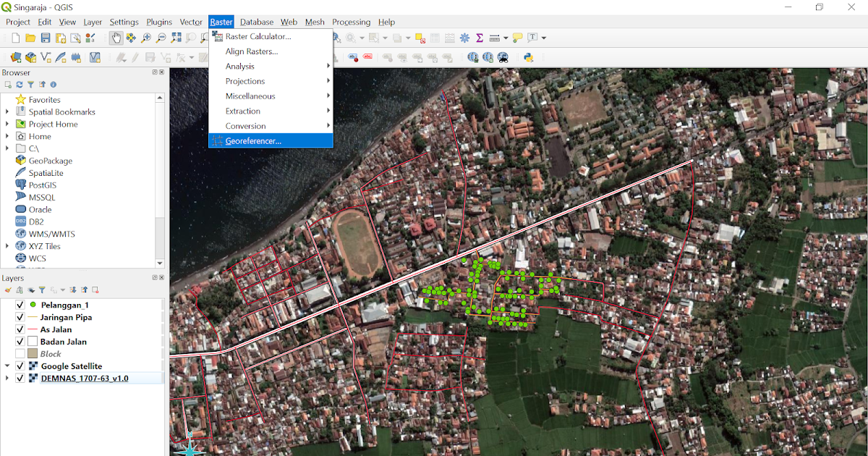The image size is (868, 456).
Task: Expand the Favorites entry in Browser
Action: pos(6,99)
